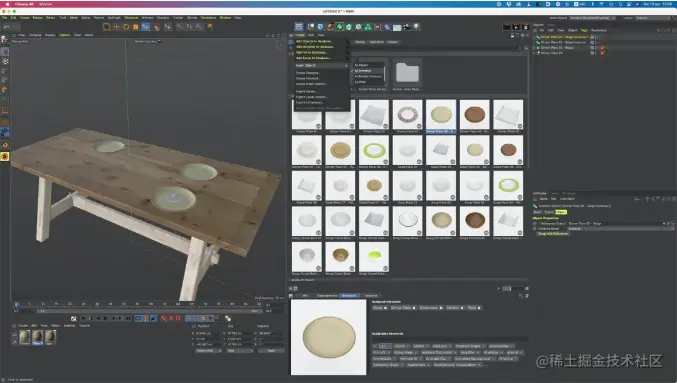
Task: Click the Swap with Reference button
Action: [553, 234]
